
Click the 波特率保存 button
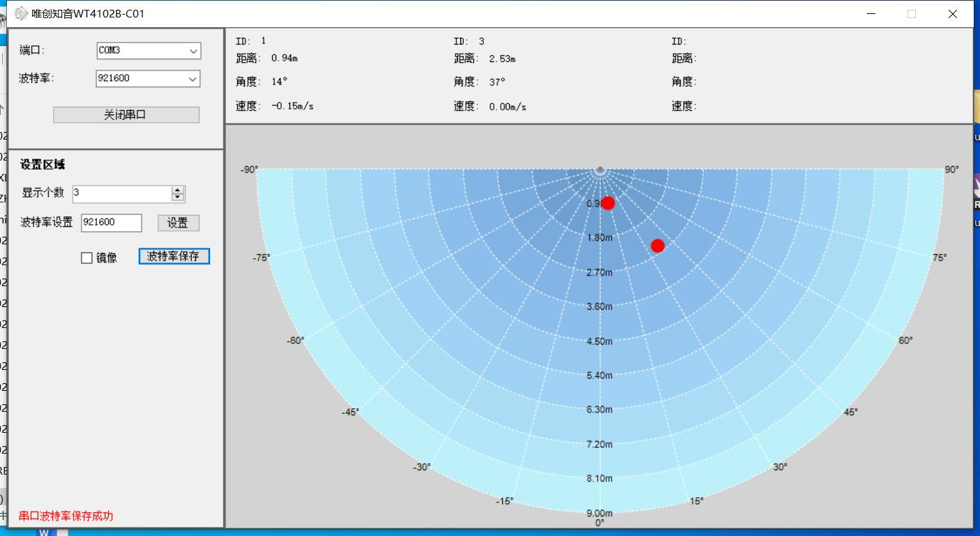[174, 256]
